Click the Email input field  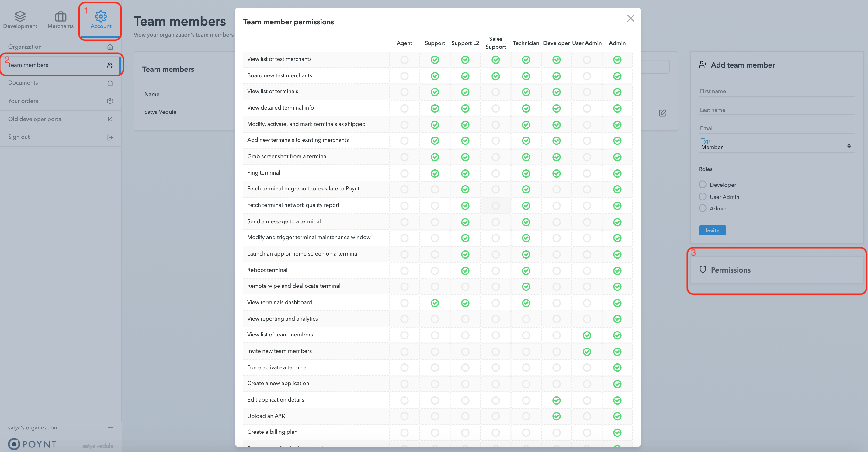(776, 128)
